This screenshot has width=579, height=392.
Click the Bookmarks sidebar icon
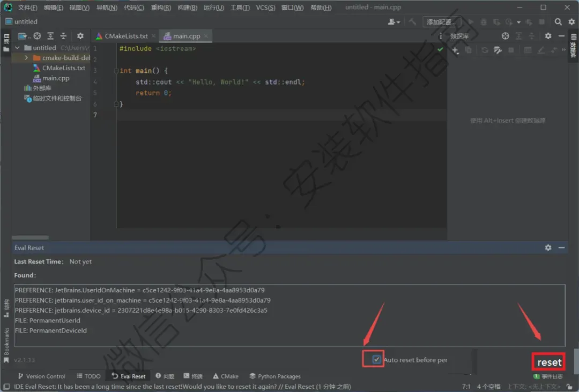[x=6, y=345]
